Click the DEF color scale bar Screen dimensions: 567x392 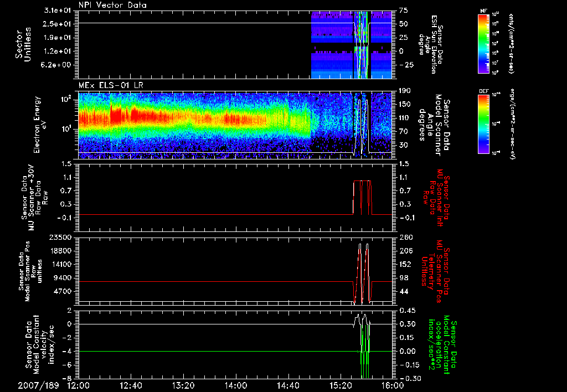click(483, 124)
